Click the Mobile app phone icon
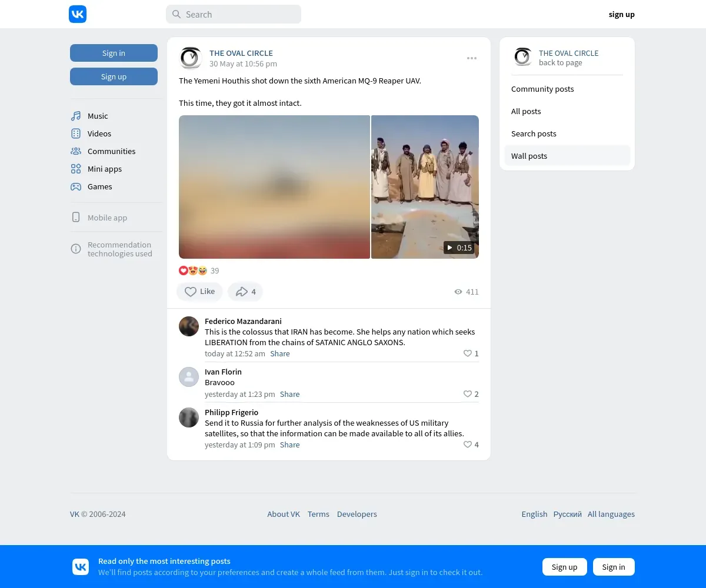The image size is (706, 588). [x=76, y=218]
